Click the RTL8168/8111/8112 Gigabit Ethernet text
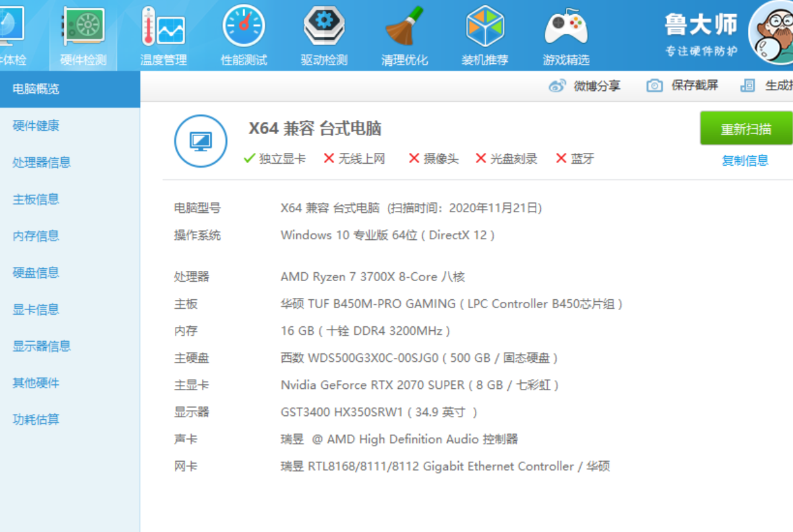 click(445, 466)
